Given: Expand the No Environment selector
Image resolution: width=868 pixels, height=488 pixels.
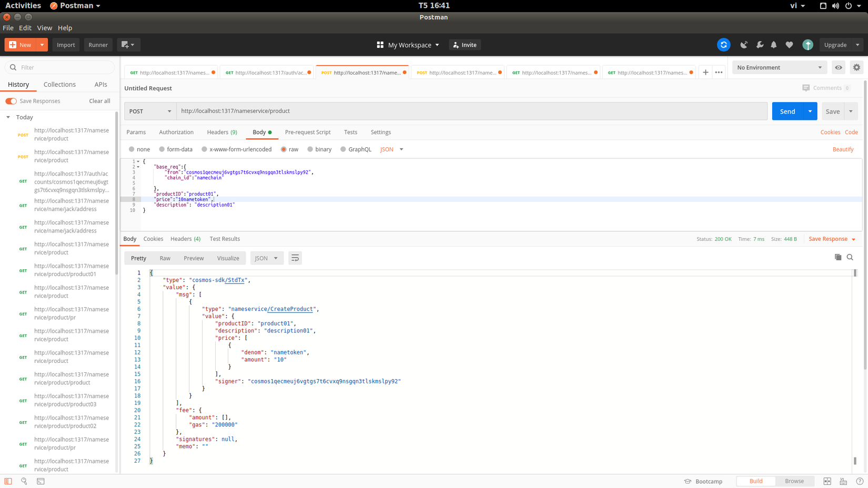Looking at the screenshot, I should click(779, 67).
